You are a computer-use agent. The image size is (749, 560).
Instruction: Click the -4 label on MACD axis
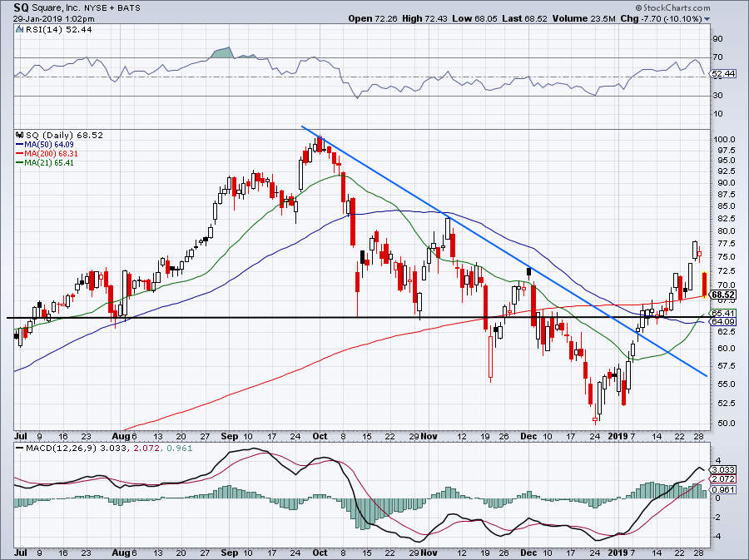coord(717,536)
